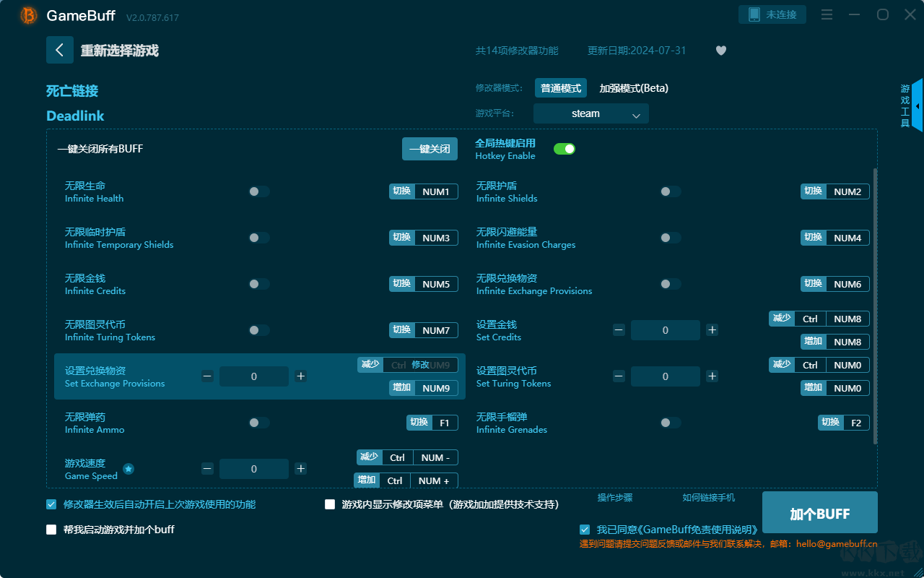Click the 更新日期:2024-07-31 text

click(x=637, y=51)
